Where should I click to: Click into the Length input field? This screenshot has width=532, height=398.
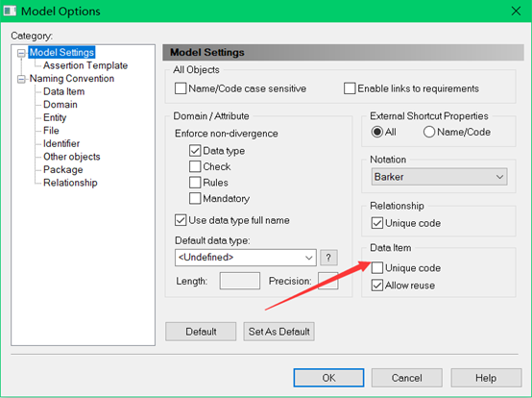239,281
